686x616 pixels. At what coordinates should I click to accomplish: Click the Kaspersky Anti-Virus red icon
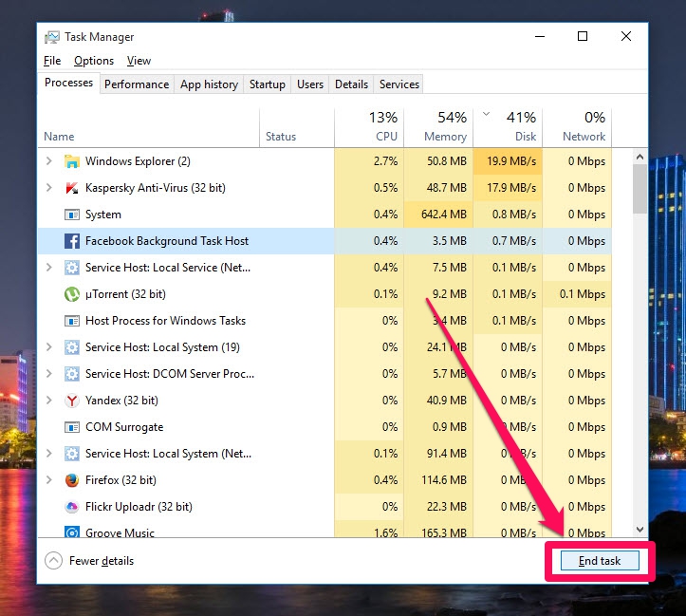click(x=72, y=188)
